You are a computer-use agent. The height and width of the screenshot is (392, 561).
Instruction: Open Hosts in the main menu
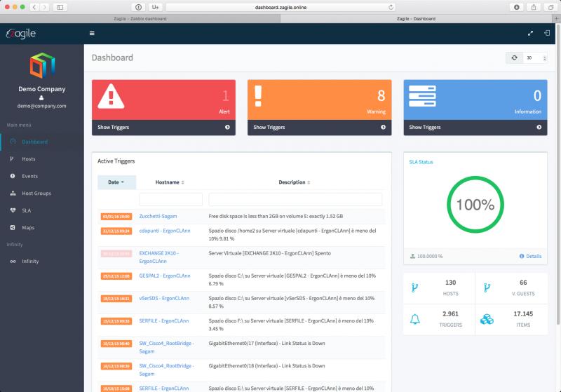tap(28, 159)
